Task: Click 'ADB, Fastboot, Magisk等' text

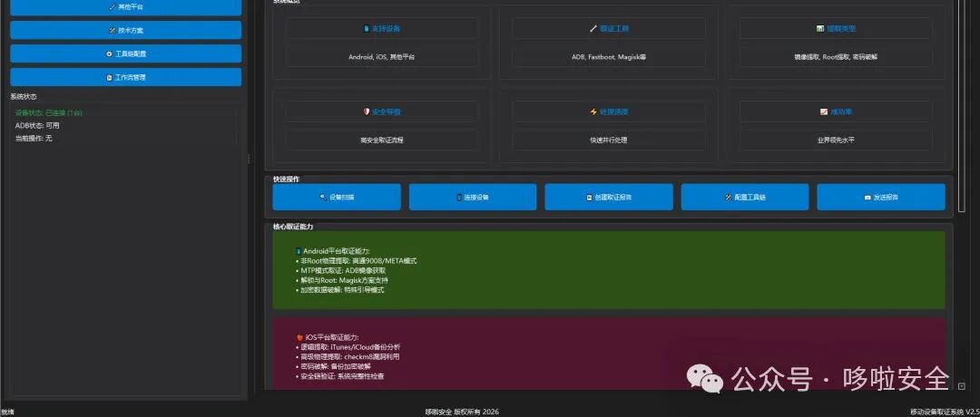Action: pos(609,57)
